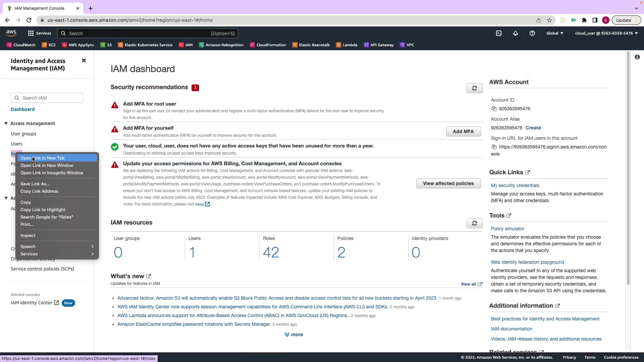Collapse the Access management section
Viewport: 644px width, 362px height.
(6, 123)
